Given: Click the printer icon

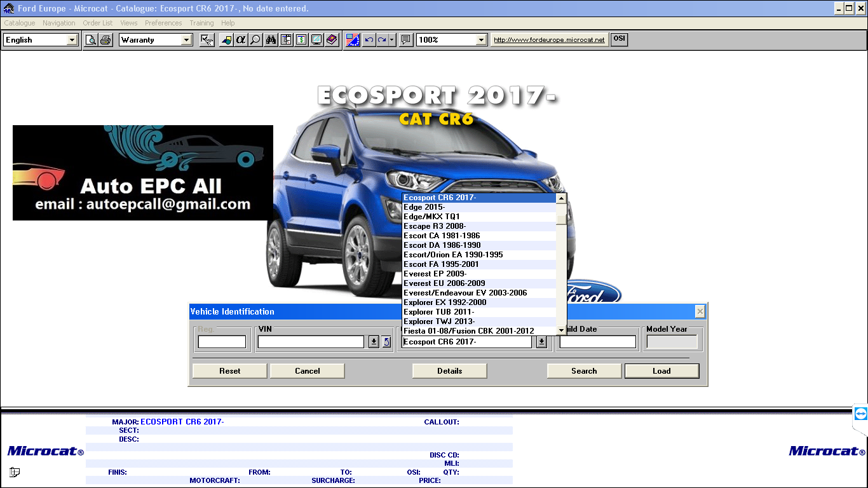Looking at the screenshot, I should [105, 39].
